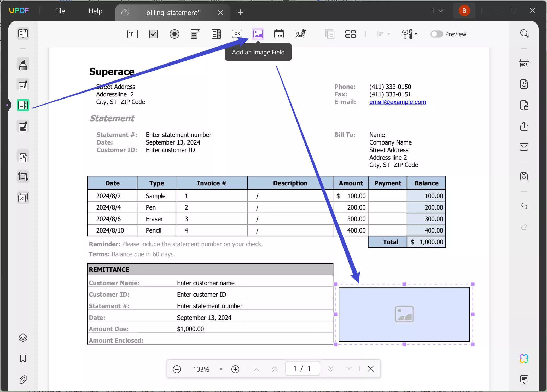Open the Crop Pages sidebar tool

click(23, 177)
